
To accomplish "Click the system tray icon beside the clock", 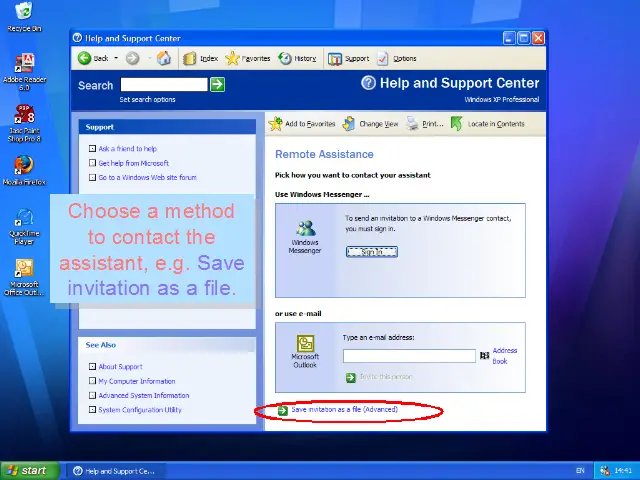I will coord(605,471).
